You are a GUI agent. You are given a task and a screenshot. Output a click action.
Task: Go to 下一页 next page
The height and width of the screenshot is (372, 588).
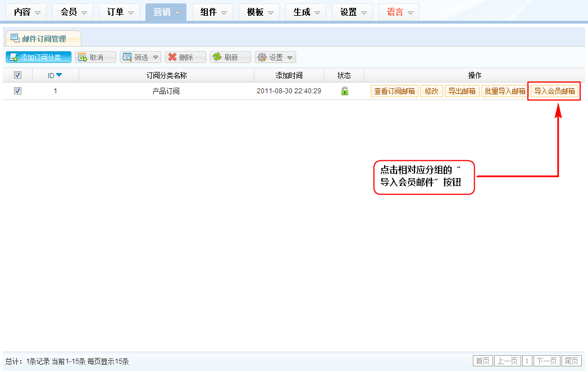546,361
